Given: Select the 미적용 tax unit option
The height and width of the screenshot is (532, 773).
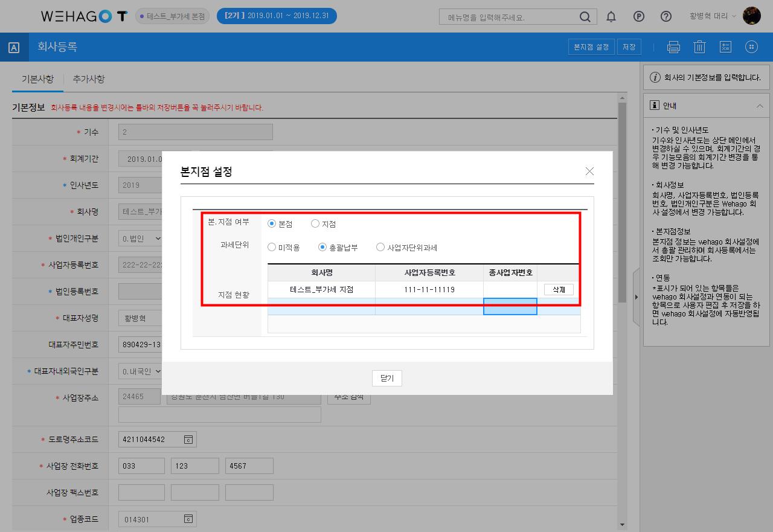Looking at the screenshot, I should [x=272, y=247].
